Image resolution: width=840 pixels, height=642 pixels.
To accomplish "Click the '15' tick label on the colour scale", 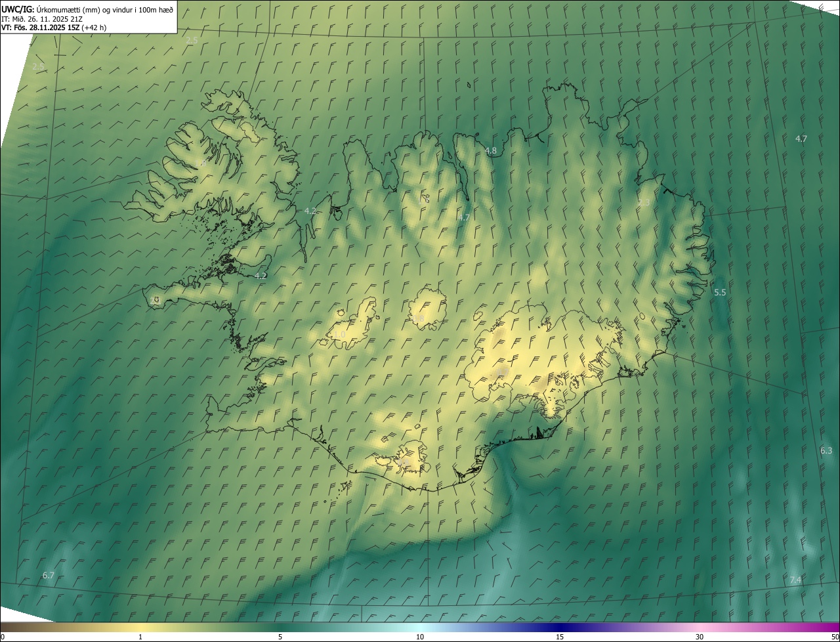I will point(560,637).
